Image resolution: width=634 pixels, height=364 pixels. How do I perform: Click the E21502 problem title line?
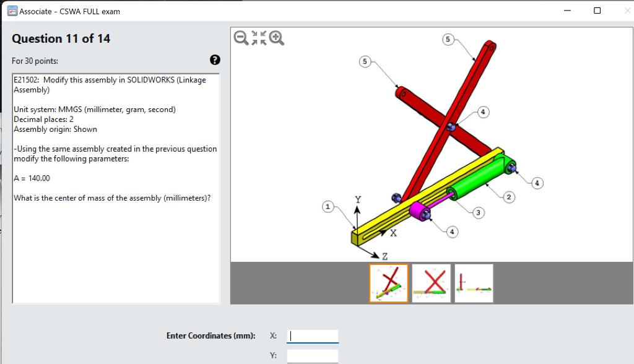click(110, 85)
